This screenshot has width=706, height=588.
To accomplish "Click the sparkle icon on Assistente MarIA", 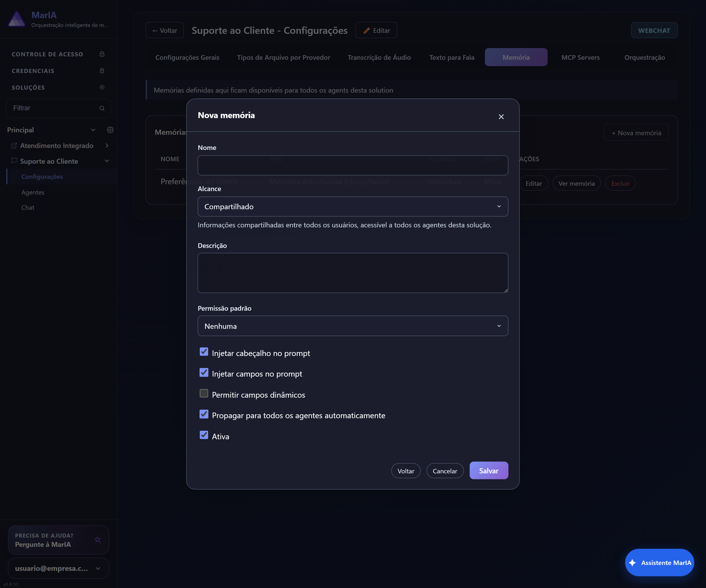I will (632, 563).
